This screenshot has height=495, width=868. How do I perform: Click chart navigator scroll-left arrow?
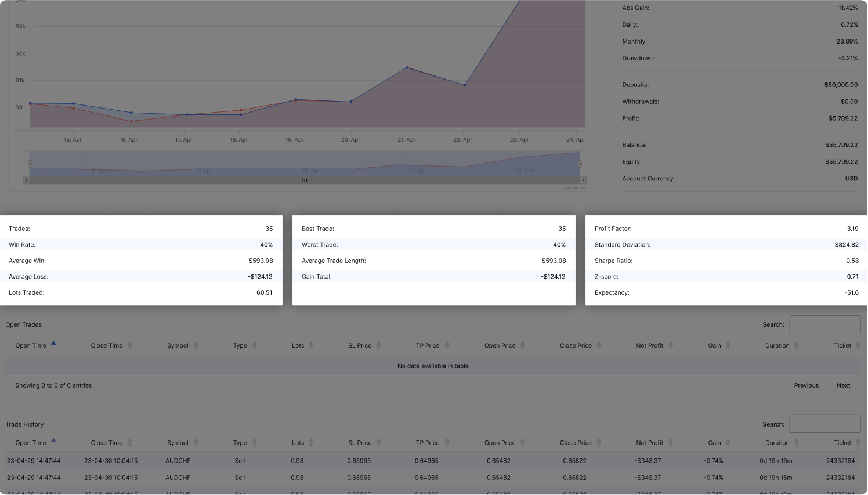click(26, 180)
